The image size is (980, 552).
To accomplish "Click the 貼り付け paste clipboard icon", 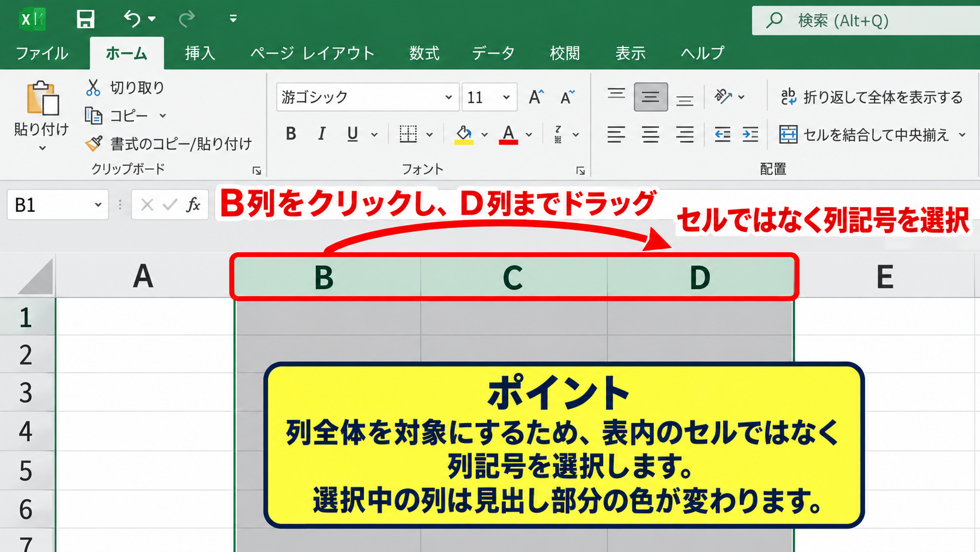I will [x=42, y=98].
